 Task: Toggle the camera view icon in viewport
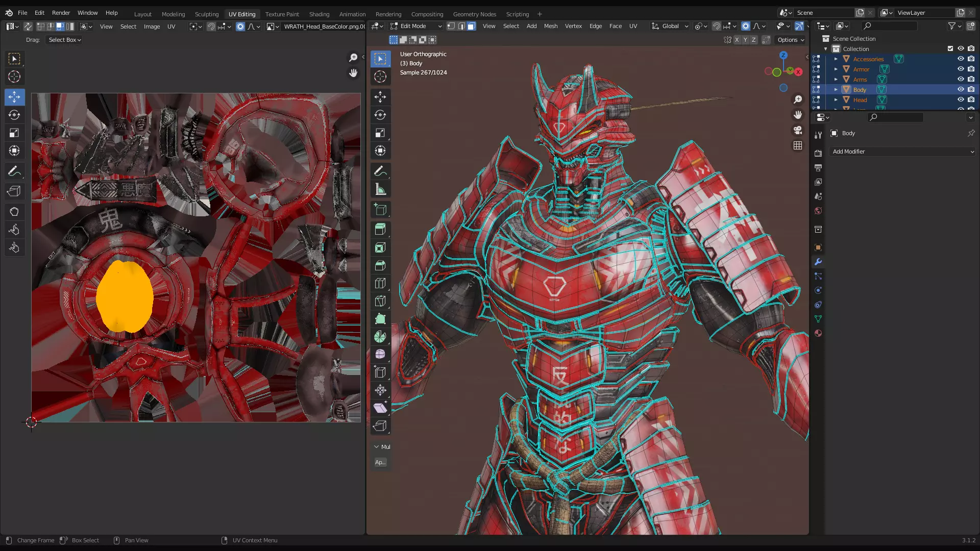pos(798,130)
